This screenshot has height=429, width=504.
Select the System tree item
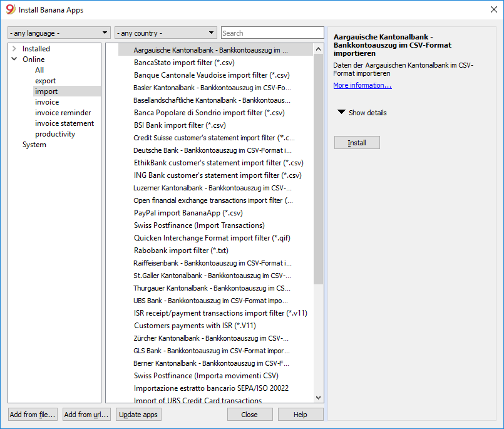tap(34, 145)
